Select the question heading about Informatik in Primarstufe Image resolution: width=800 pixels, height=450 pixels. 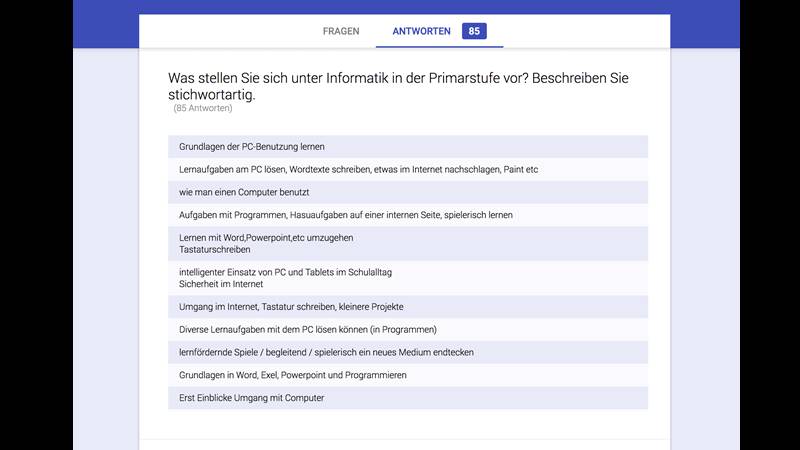398,86
